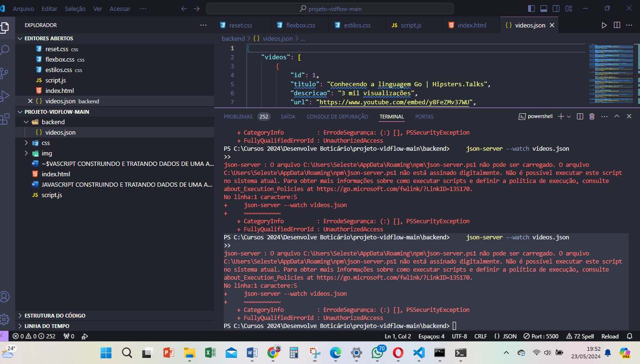The height and width of the screenshot is (364, 640).
Task: Open Excel from the Windows taskbar
Action: click(x=210, y=353)
